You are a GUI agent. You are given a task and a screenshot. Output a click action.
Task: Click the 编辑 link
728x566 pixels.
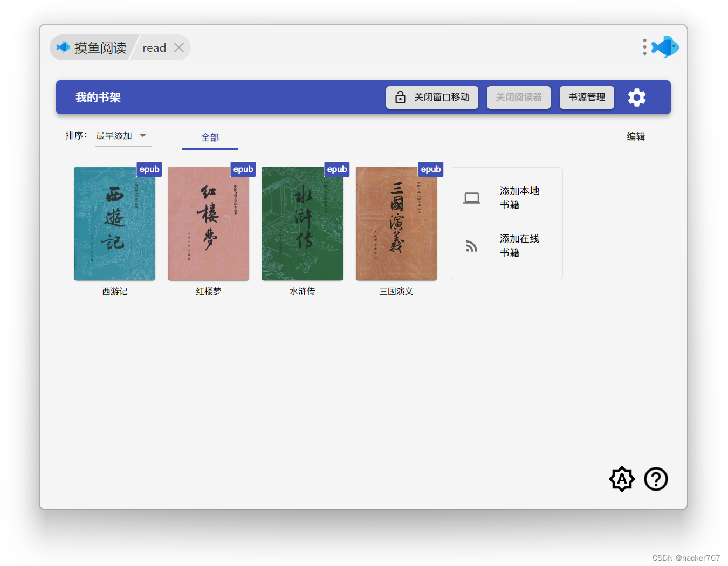point(636,136)
